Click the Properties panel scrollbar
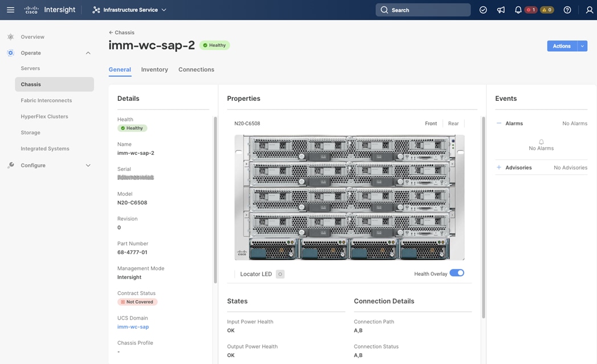597x364 pixels. (484, 218)
